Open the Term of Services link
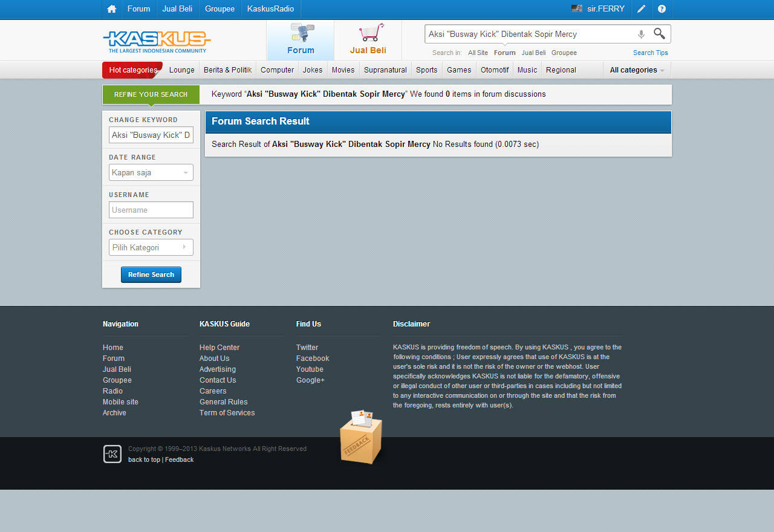The image size is (774, 532). tap(227, 413)
